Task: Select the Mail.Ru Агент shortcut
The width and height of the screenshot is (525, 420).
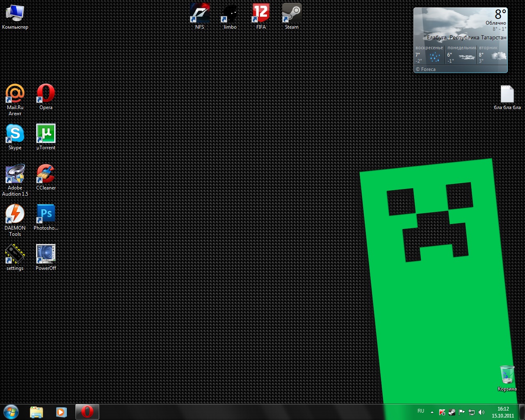Action: coord(15,100)
